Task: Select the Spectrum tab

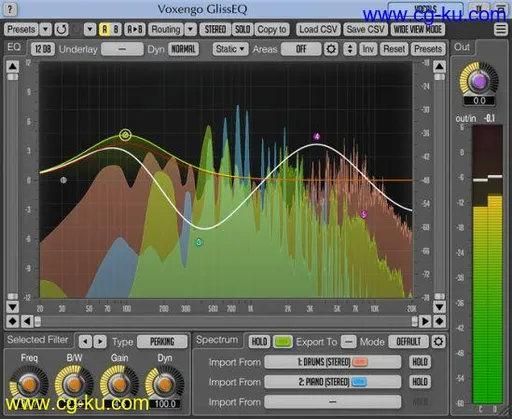Action: 217,340
